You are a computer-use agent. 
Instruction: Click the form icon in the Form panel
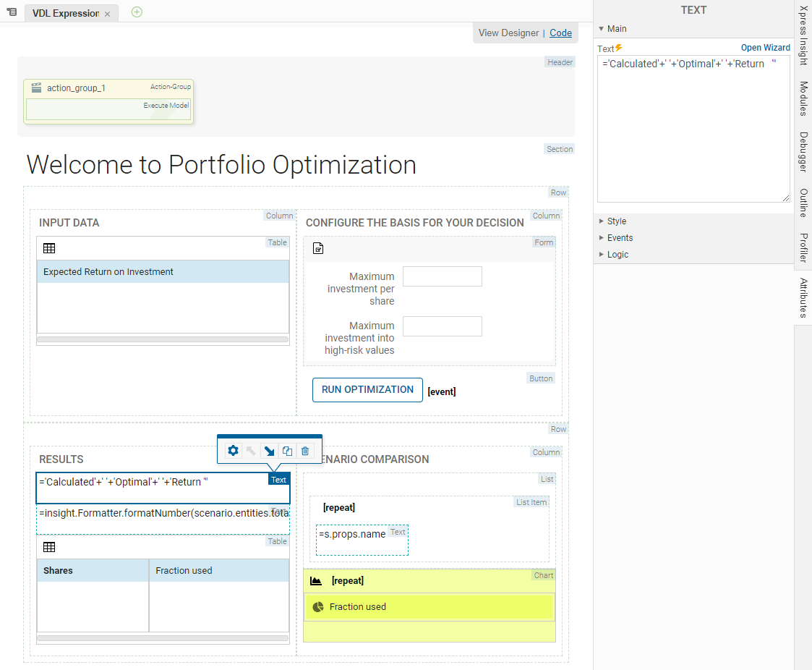318,249
